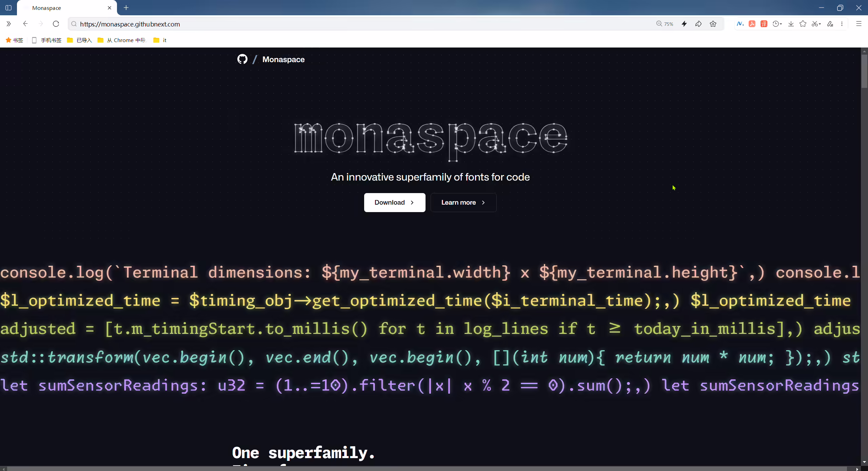Click the lightning bolt speed mode icon
The image size is (868, 471).
[684, 24]
